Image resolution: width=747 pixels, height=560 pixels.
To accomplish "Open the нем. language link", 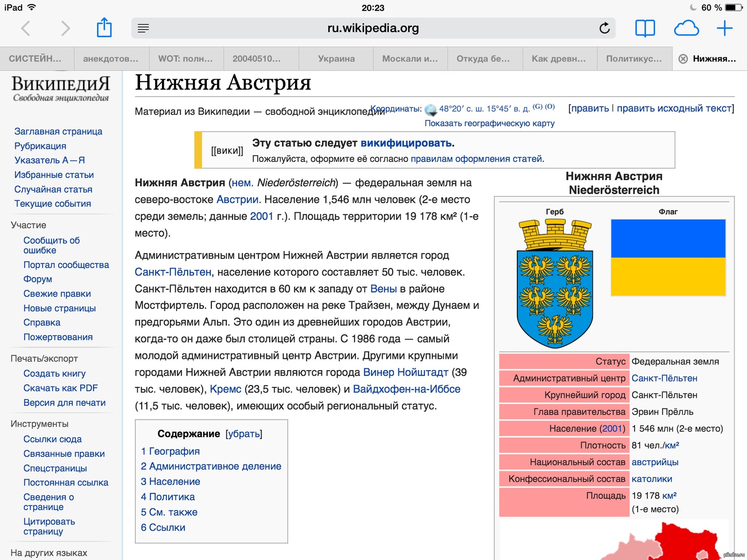I will tap(242, 183).
